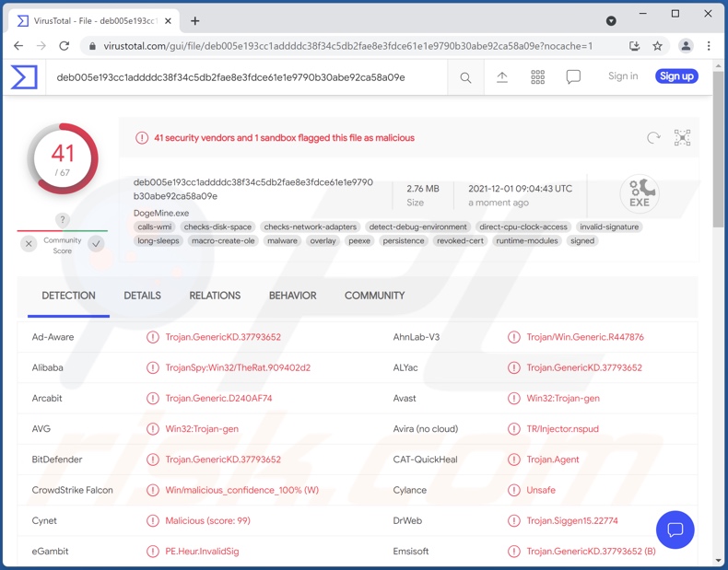Close the VirusTotal browser tab
Screen dimensions: 728x570
click(x=168, y=21)
